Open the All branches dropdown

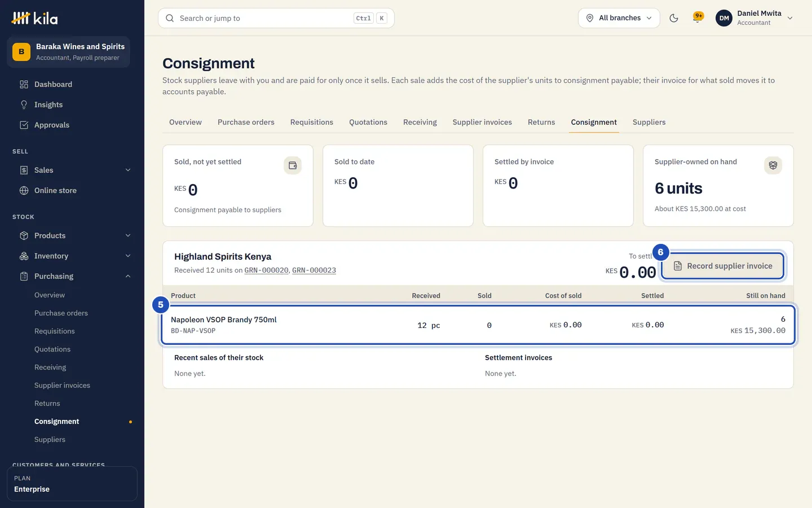pos(619,18)
